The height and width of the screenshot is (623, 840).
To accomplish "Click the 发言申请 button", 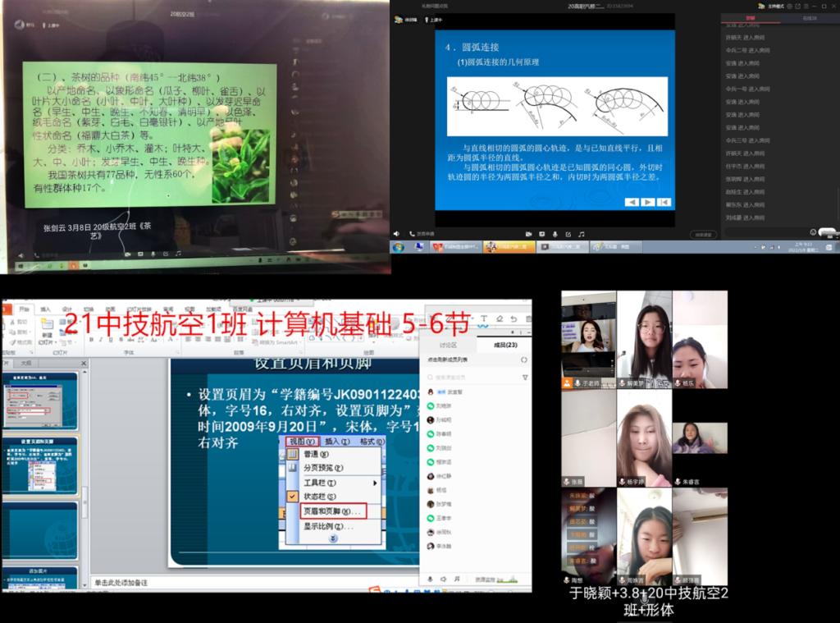I will coord(421,234).
